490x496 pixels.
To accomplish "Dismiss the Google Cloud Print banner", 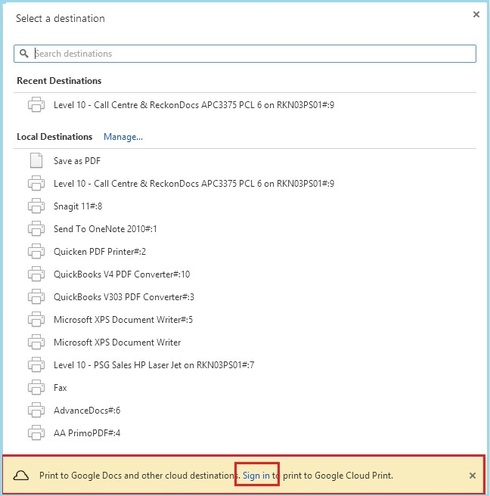I will point(472,475).
